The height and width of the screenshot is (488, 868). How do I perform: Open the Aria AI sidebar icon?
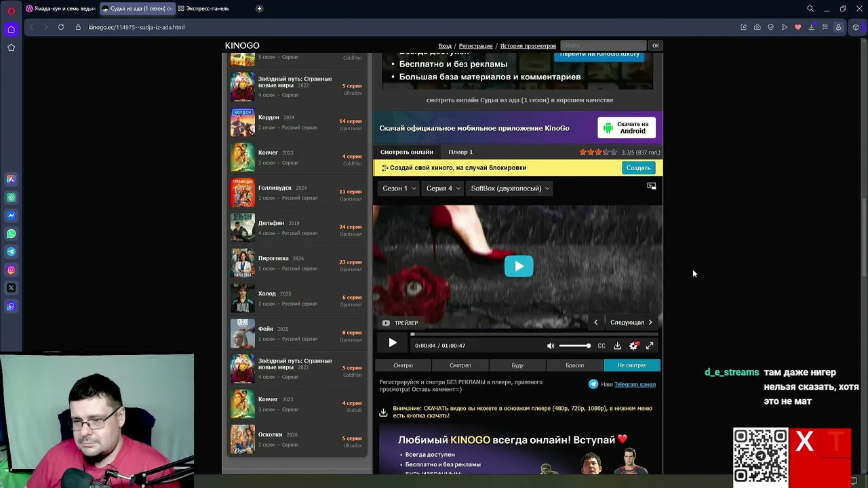(11, 180)
